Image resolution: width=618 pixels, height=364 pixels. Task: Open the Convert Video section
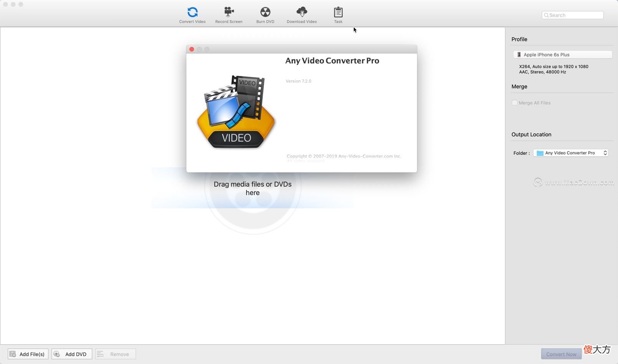(x=192, y=15)
